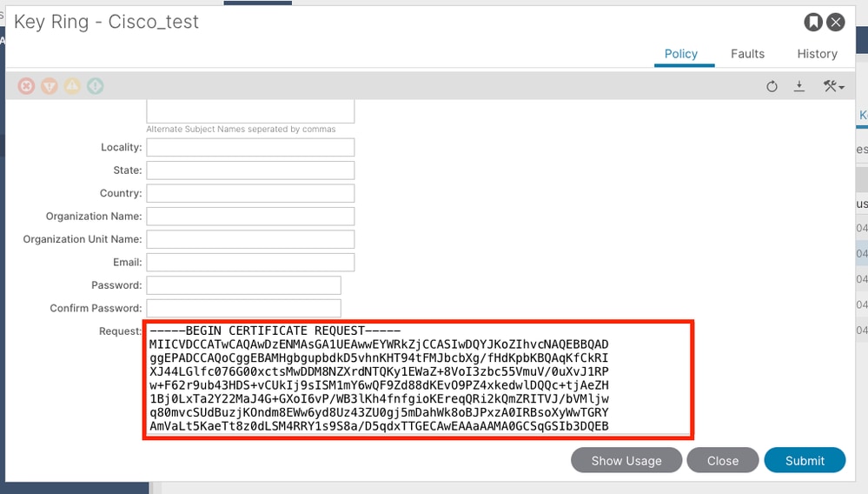868x494 pixels.
Task: Click the critical faults red icon
Action: pyautogui.click(x=26, y=86)
